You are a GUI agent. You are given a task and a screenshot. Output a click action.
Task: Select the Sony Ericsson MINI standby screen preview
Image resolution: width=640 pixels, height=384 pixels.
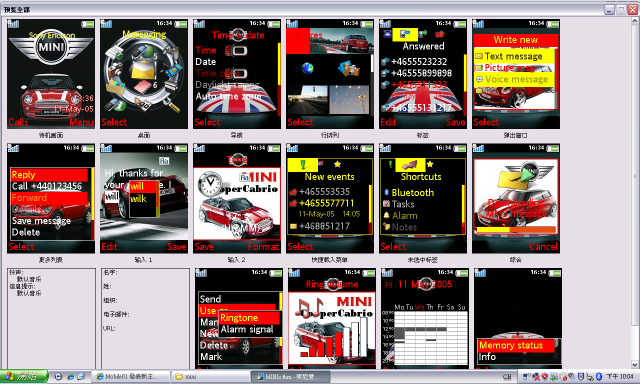click(51, 74)
